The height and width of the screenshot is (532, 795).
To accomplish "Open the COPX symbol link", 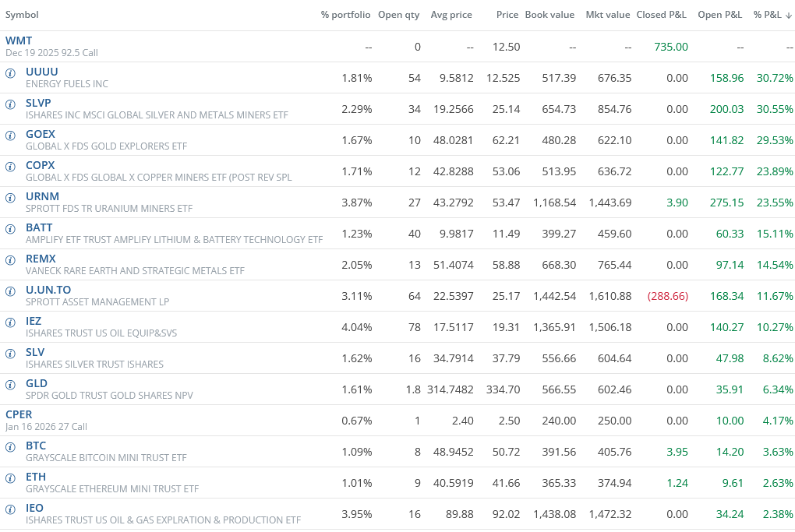I will [40, 165].
